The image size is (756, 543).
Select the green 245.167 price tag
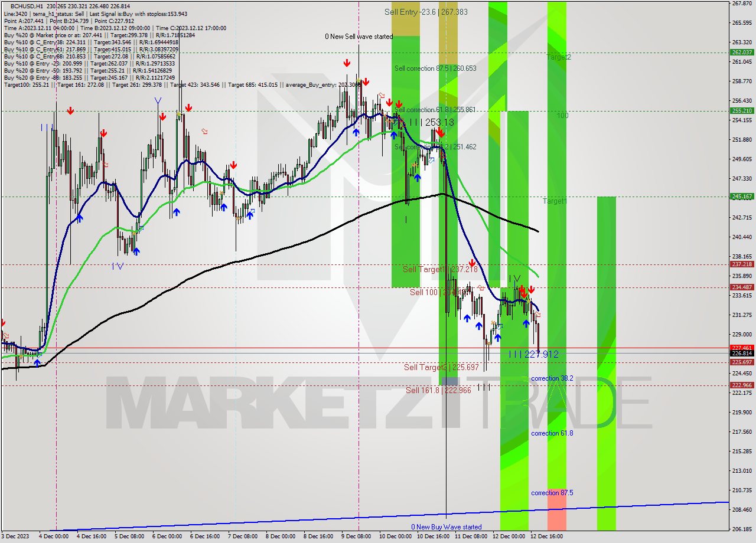[x=742, y=197]
